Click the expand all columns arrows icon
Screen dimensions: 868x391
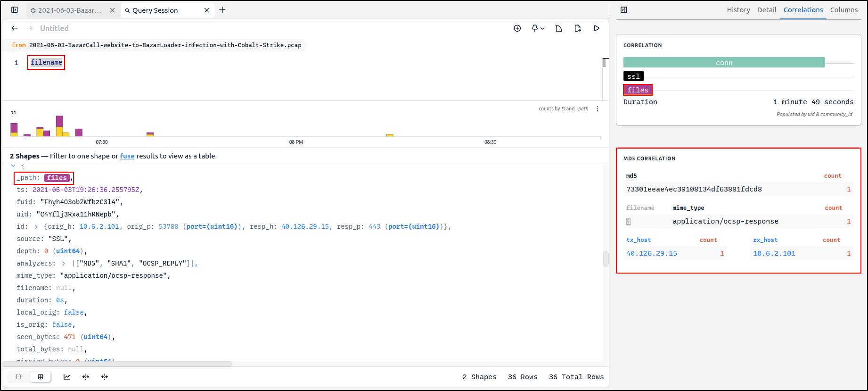pyautogui.click(x=86, y=377)
